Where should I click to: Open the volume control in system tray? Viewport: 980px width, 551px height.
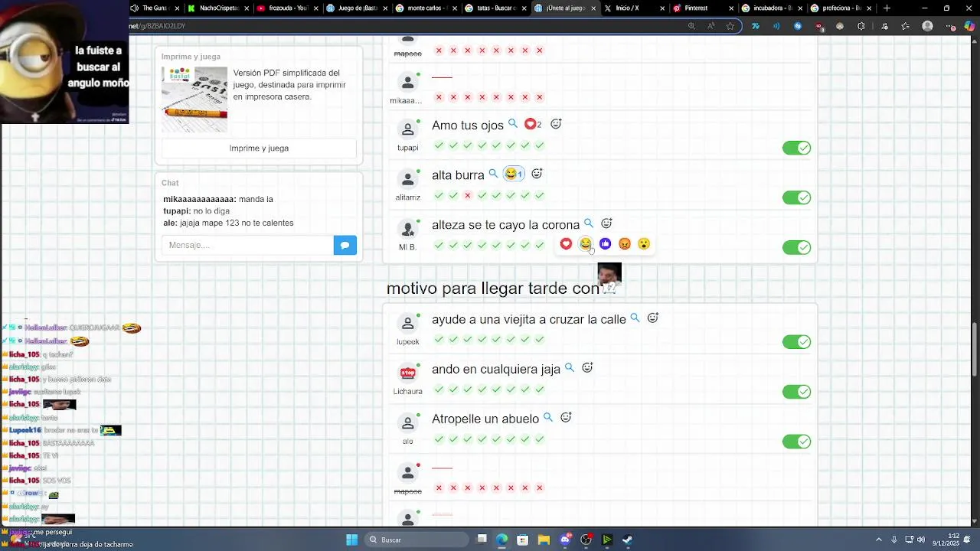(920, 540)
